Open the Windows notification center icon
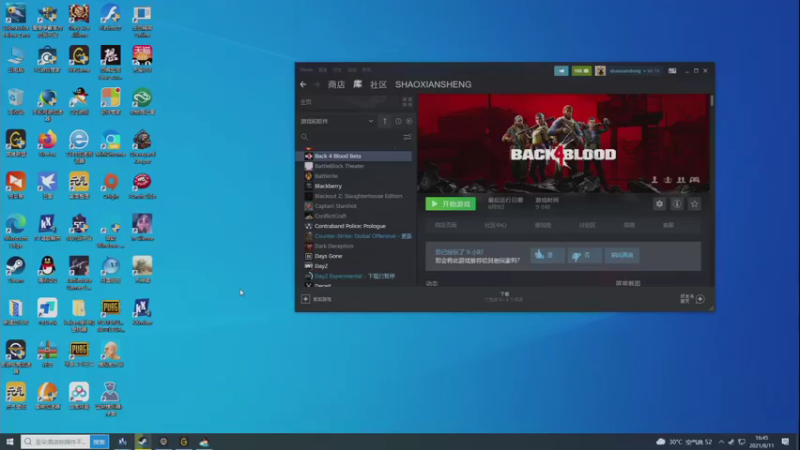This screenshot has height=450, width=800. [x=786, y=442]
